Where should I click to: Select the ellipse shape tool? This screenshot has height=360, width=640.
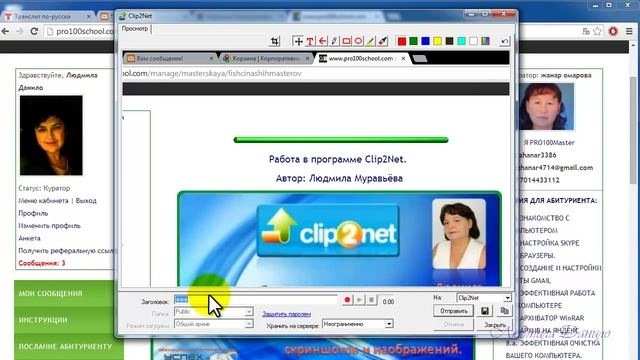pos(358,41)
